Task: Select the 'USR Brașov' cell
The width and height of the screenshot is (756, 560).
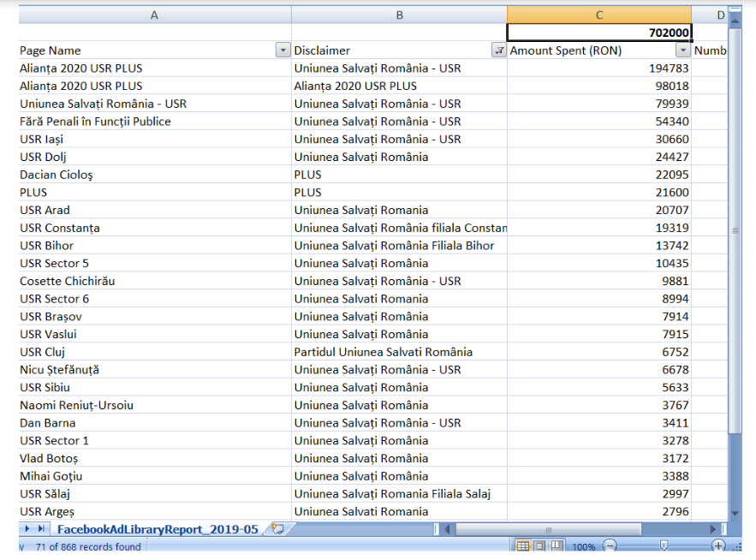Action: [x=155, y=317]
